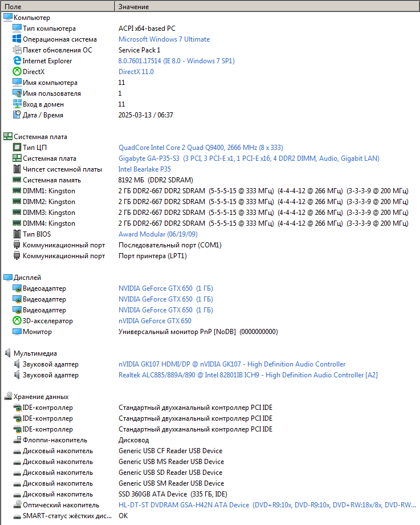Viewport: 420px width, 525px height.
Task: Click the Дисплей section monitor icon
Action: [x=8, y=277]
